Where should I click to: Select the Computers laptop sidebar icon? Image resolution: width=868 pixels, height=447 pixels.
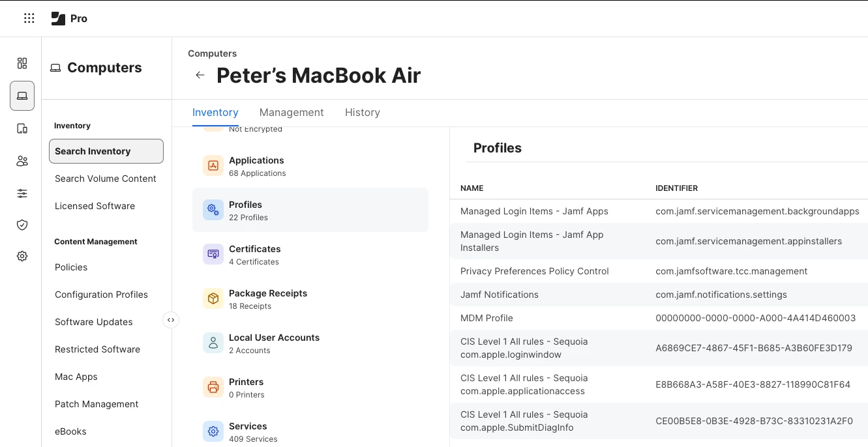coord(22,96)
